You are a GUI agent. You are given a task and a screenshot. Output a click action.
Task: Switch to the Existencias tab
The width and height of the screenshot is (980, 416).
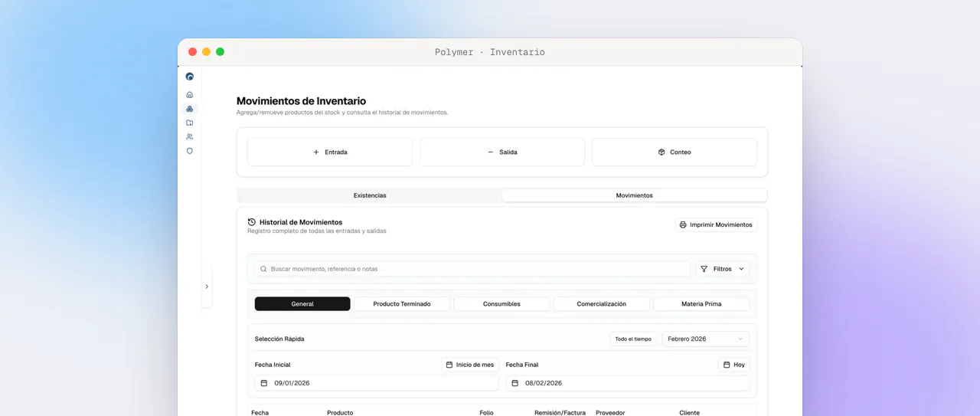point(370,195)
